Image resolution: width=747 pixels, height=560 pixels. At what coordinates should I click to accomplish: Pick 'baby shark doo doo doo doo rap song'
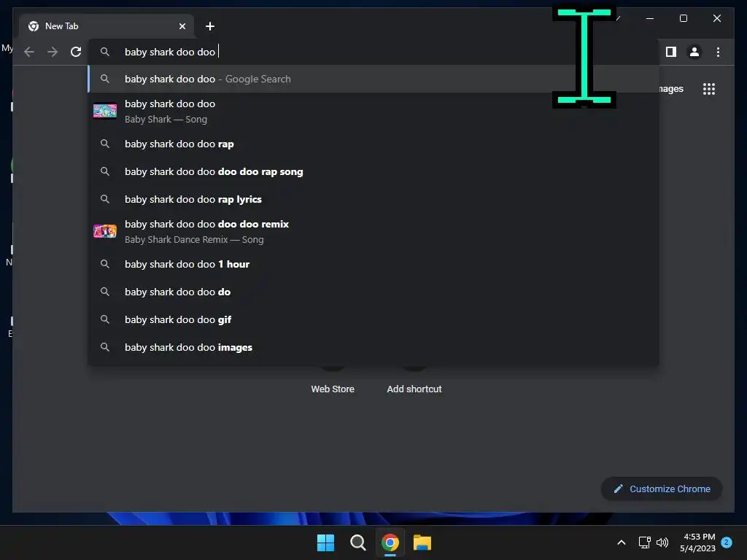click(373, 171)
